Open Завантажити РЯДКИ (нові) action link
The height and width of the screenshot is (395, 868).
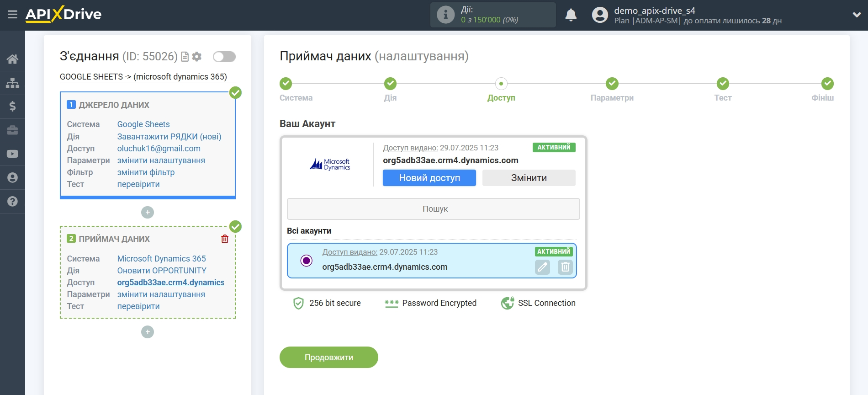pyautogui.click(x=169, y=137)
